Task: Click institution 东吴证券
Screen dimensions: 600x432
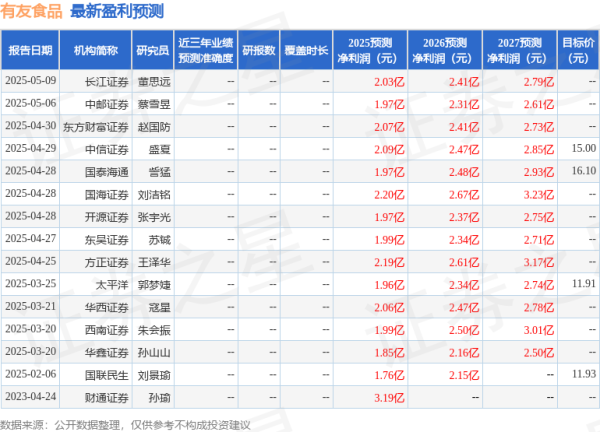Action: click(x=106, y=240)
